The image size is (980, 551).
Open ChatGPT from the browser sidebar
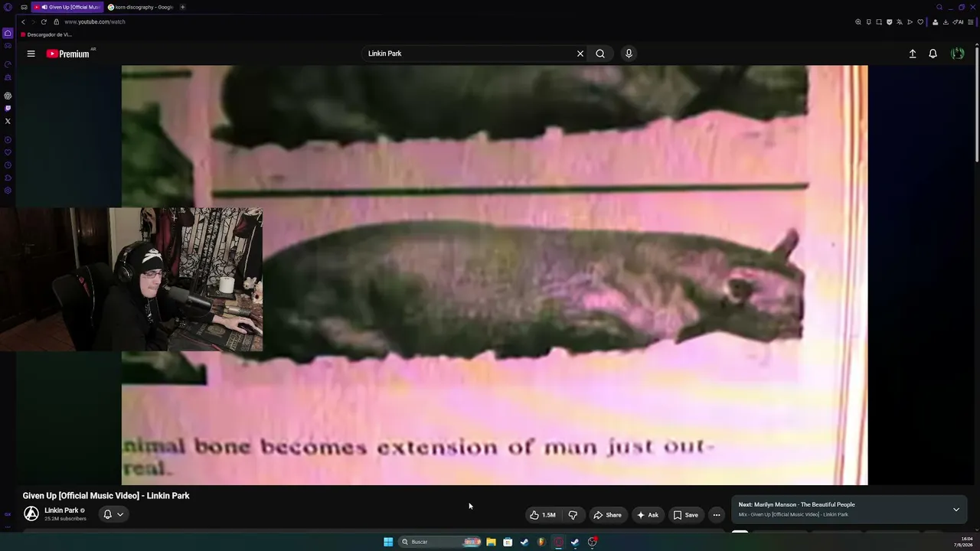(x=8, y=96)
